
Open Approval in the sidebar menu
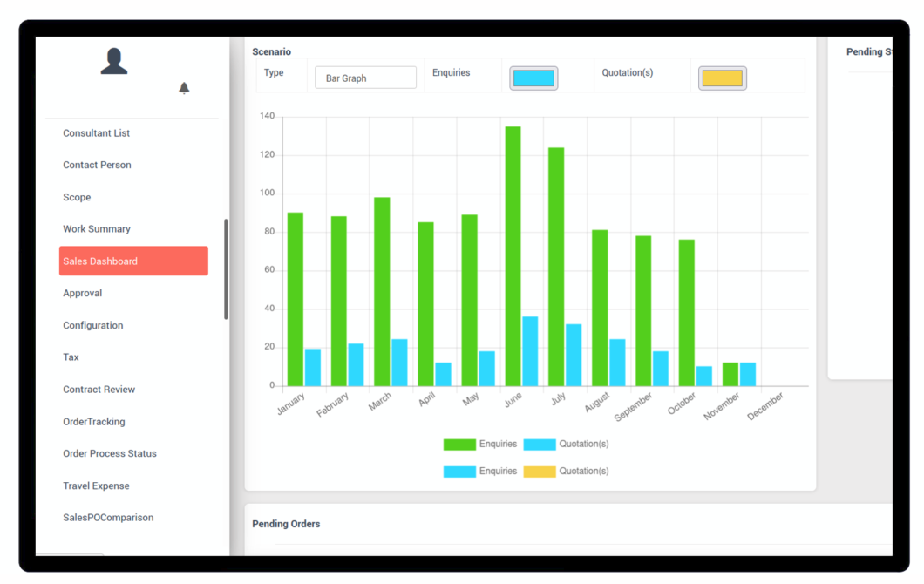[x=83, y=293]
